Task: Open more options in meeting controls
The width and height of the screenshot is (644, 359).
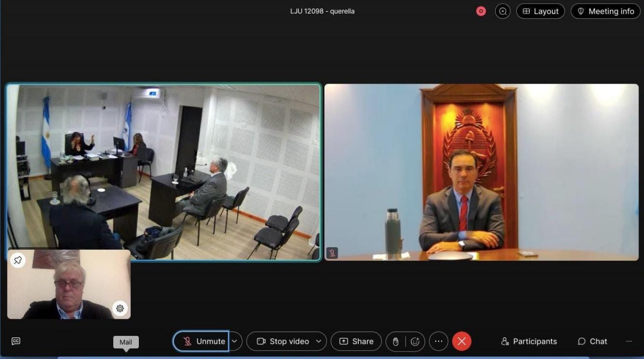Action: (438, 341)
